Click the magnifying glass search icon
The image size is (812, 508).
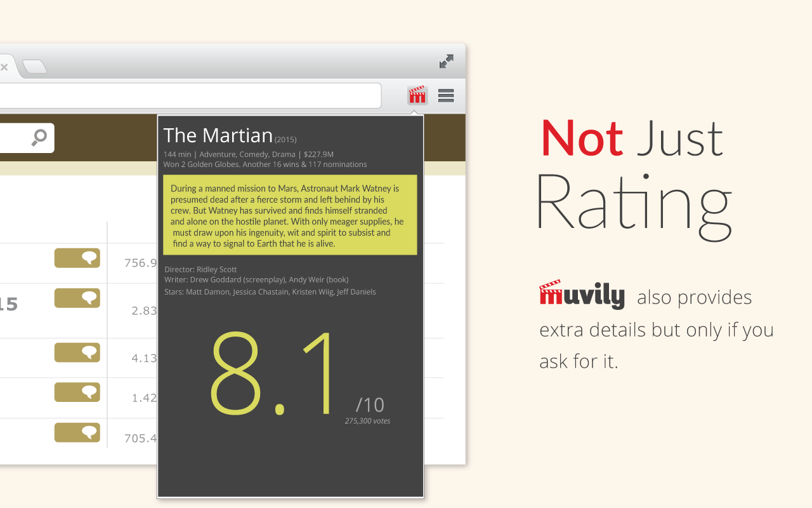click(x=39, y=137)
